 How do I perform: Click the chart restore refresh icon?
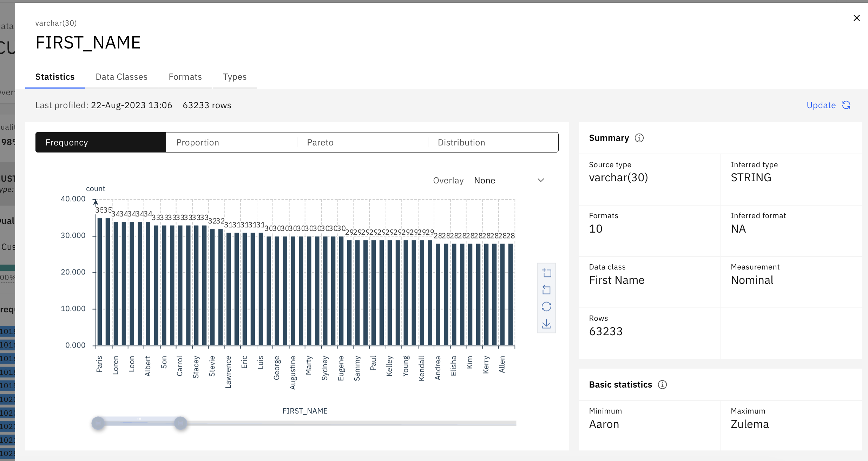pyautogui.click(x=547, y=307)
